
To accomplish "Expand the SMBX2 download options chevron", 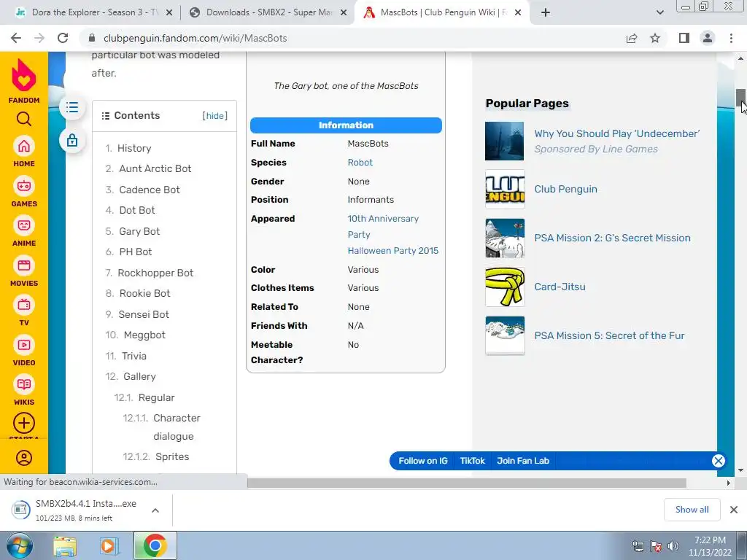I will tap(155, 510).
